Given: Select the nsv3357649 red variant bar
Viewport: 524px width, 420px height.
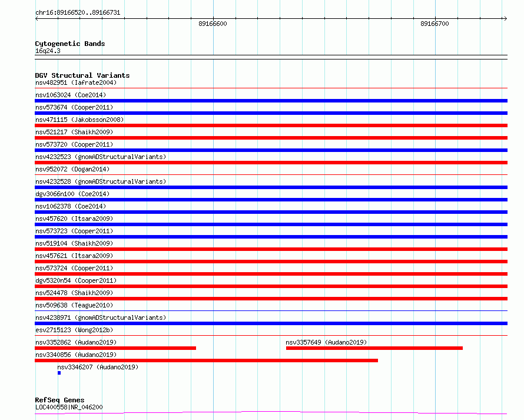Looking at the screenshot, I should point(374,348).
